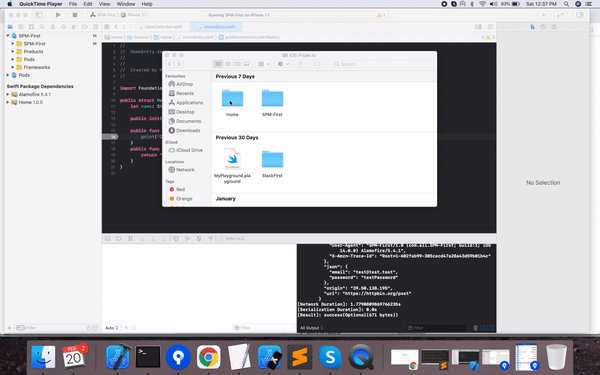Open Chrome from the Dock
This screenshot has width=600, height=375.
(x=209, y=357)
